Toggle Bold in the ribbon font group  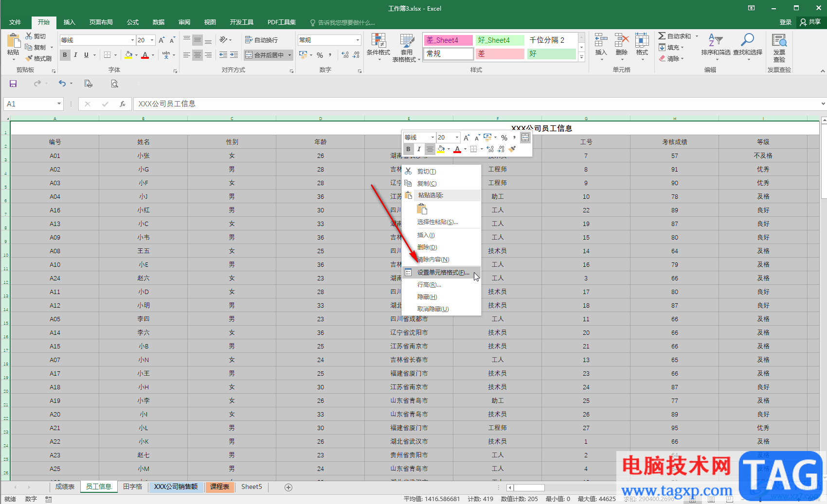65,55
